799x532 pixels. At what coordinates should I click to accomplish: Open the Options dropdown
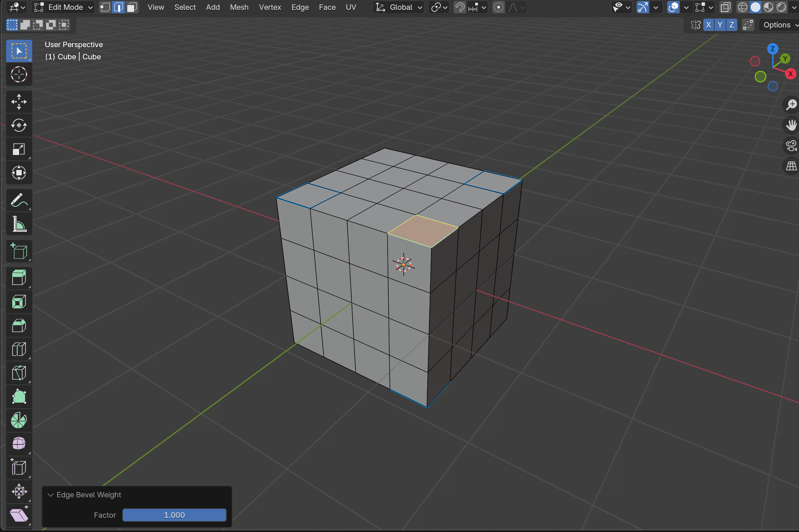(x=779, y=25)
